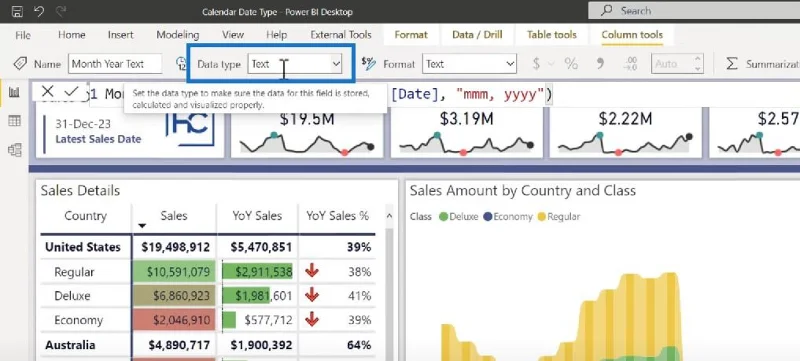Switch to the Format tab

click(x=411, y=35)
